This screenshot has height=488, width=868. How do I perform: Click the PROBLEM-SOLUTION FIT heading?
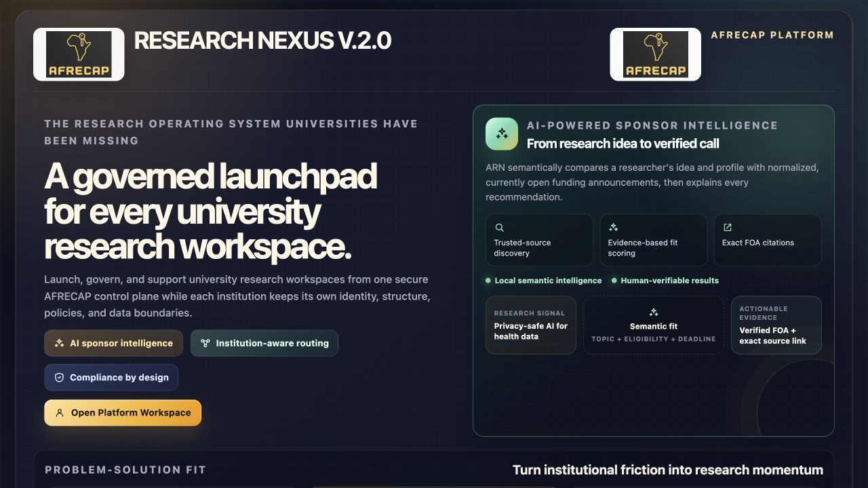(x=125, y=470)
